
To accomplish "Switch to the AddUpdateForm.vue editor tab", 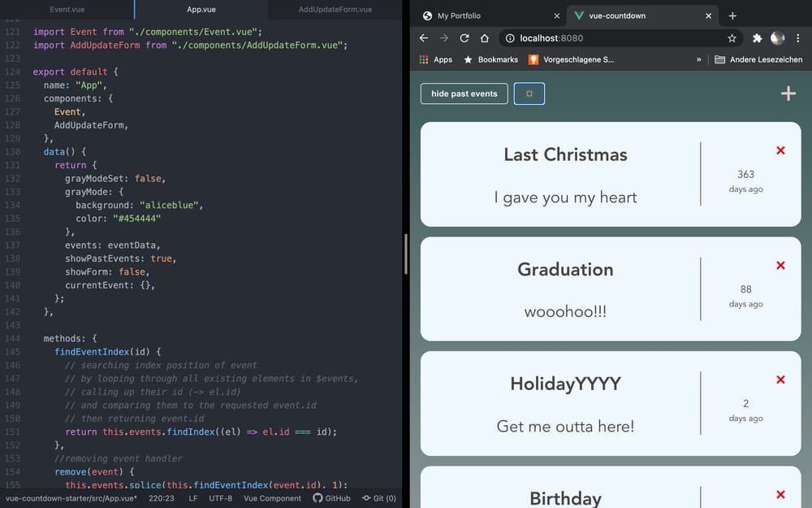I will point(335,9).
